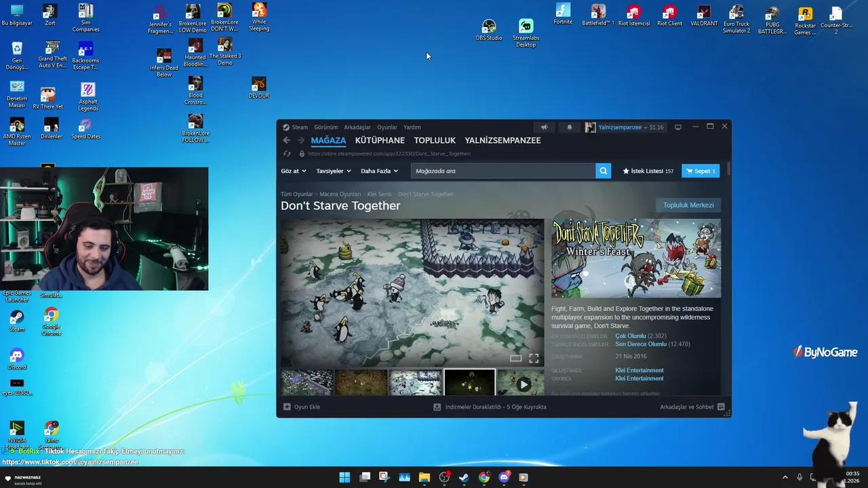This screenshot has width=868, height=488.
Task: Open Arkadaşlar menu
Action: (x=357, y=127)
